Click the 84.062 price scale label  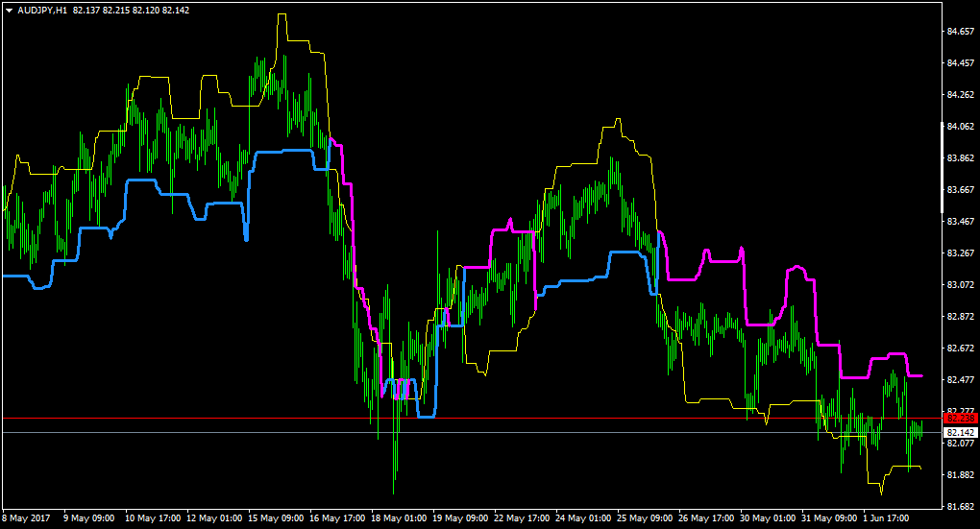click(x=961, y=126)
